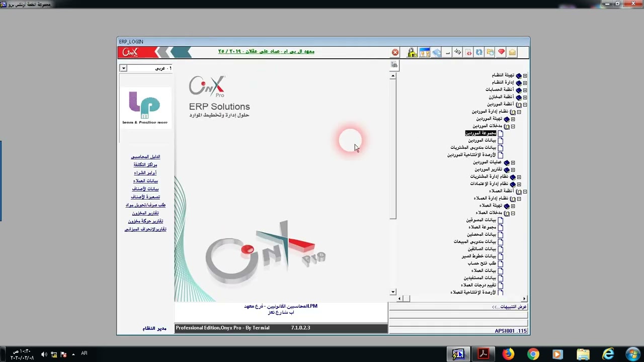Screen dimensions: 644x362
Task: Open بيانات خطوط السير item
Action: pyautogui.click(x=479, y=256)
